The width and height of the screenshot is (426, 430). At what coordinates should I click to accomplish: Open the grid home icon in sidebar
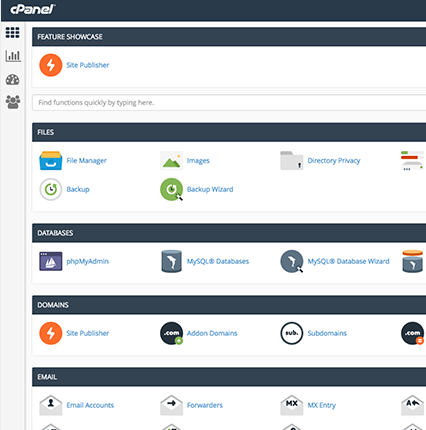(x=12, y=32)
